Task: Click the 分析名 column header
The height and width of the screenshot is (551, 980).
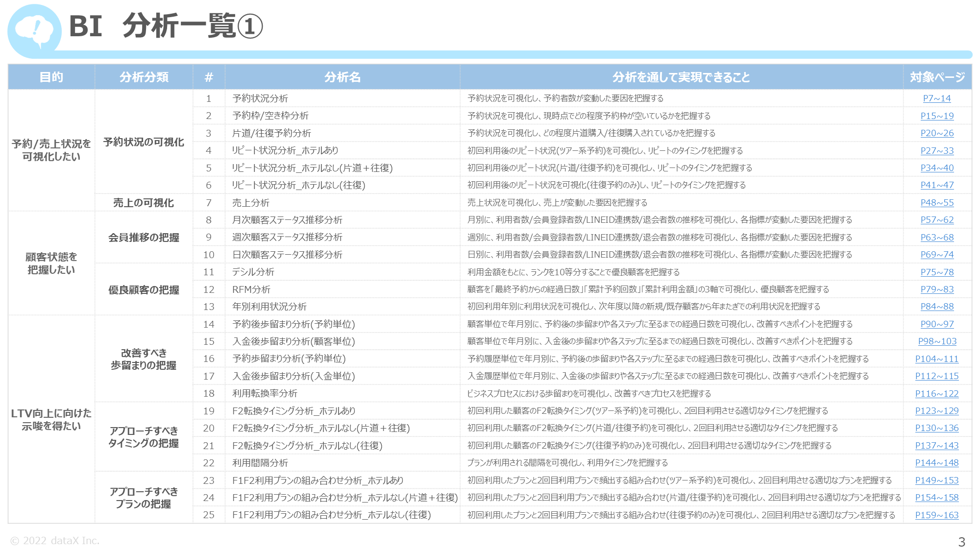Action: click(343, 77)
